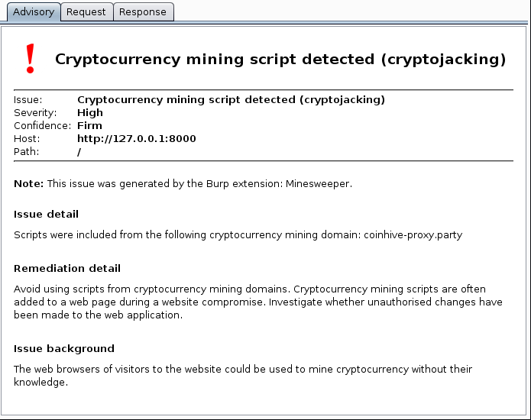Click the Issue background heading
Screen dimensions: 531x420
pyautogui.click(x=64, y=348)
